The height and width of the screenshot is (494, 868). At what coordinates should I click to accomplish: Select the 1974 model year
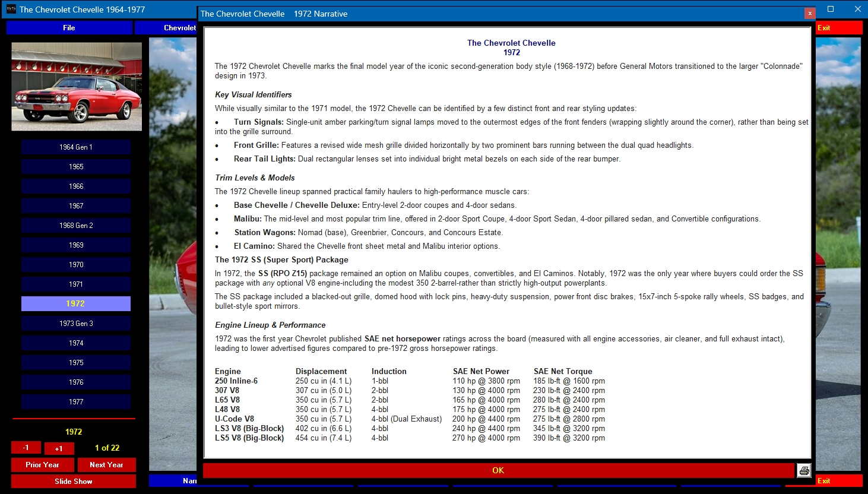pos(76,343)
